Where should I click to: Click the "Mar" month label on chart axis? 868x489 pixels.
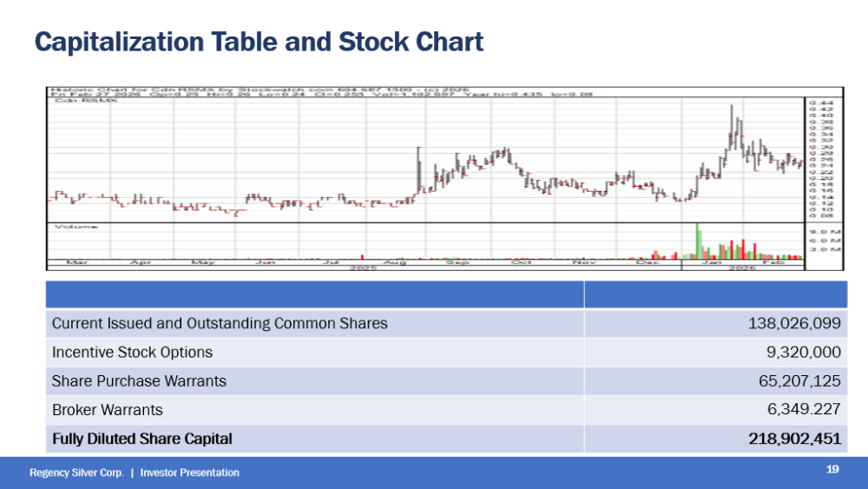76,261
